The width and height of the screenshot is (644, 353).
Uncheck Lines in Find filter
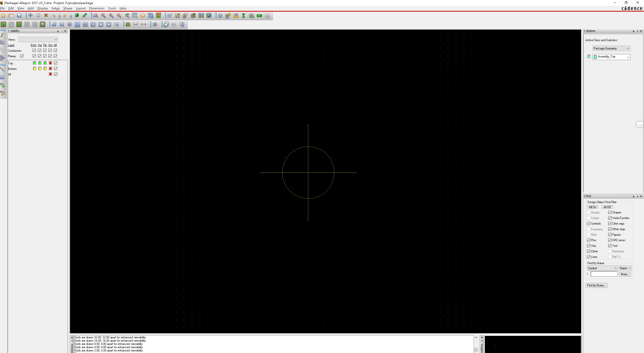tap(589, 257)
